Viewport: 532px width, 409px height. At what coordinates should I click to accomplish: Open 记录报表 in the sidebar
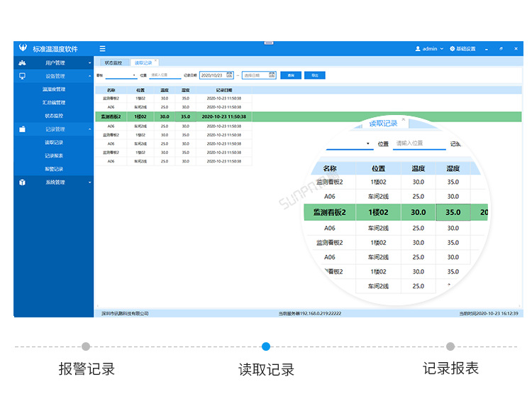coord(54,156)
